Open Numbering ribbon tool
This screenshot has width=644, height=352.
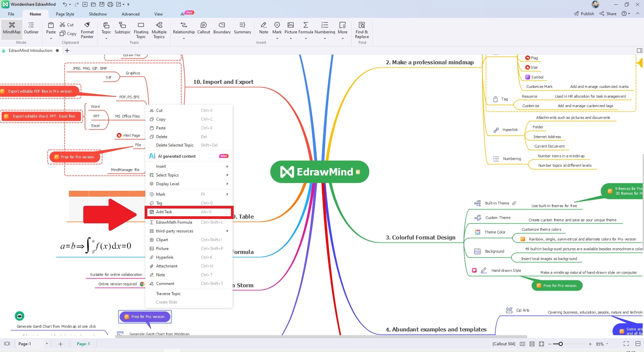[325, 28]
